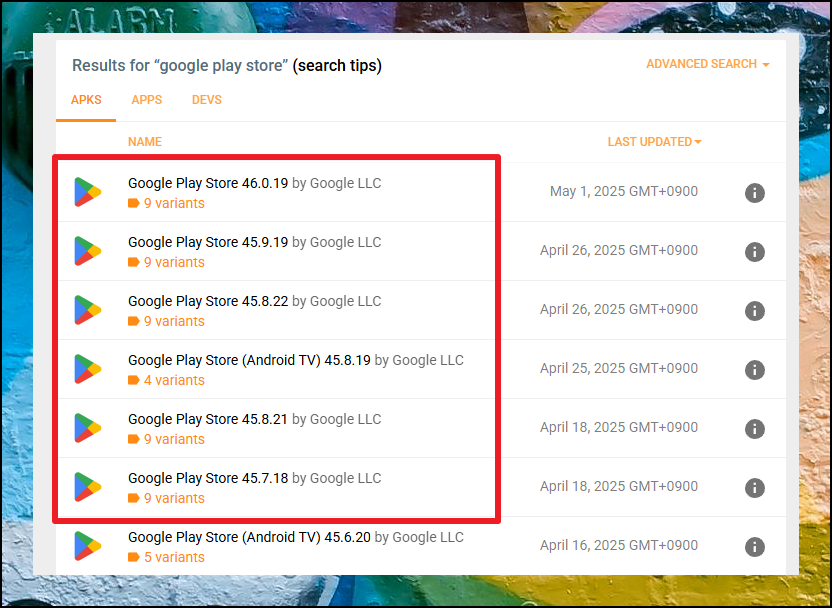This screenshot has height=608, width=832.
Task: Open Google Play Store 45.8.22 listing
Action: click(x=208, y=301)
